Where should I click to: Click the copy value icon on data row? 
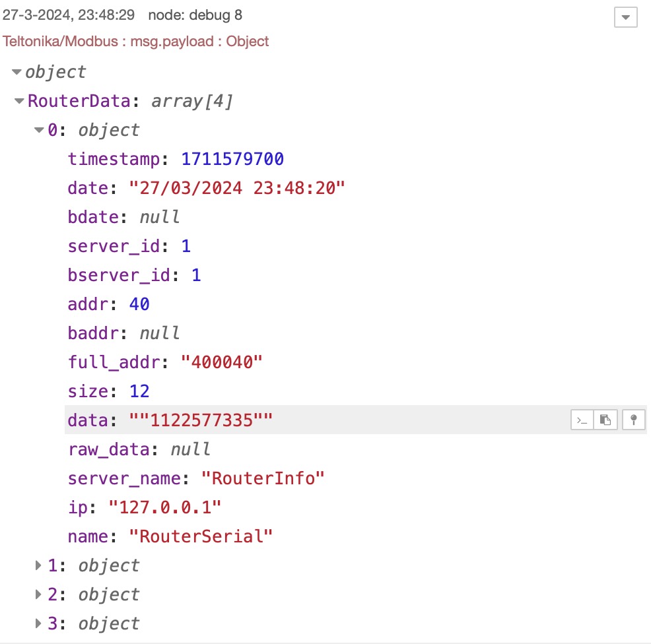point(605,420)
